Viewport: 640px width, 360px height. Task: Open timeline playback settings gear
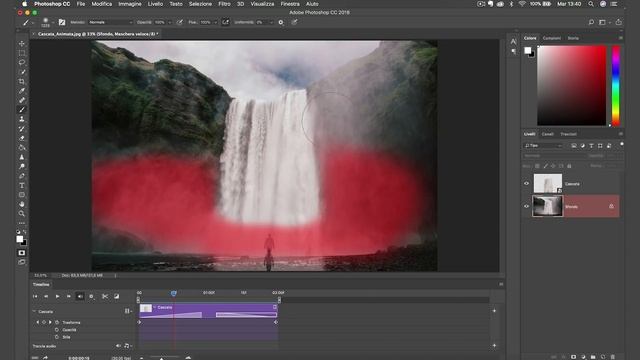point(91,296)
